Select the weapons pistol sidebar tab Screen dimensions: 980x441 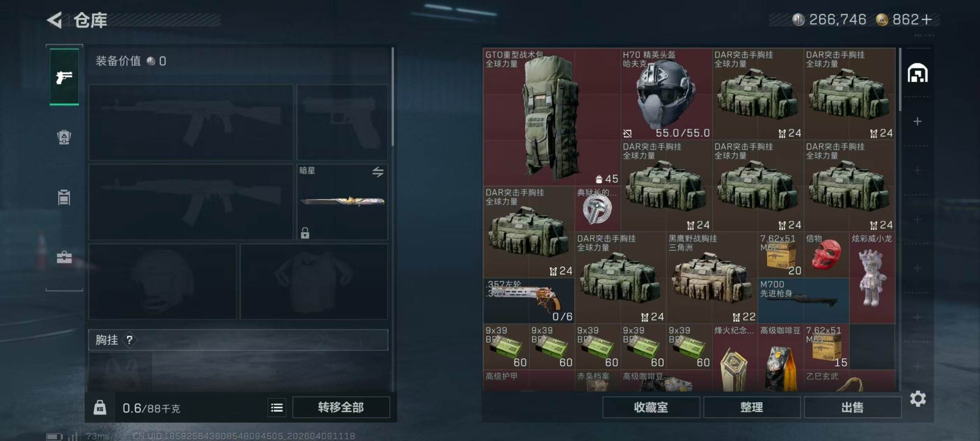[64, 77]
